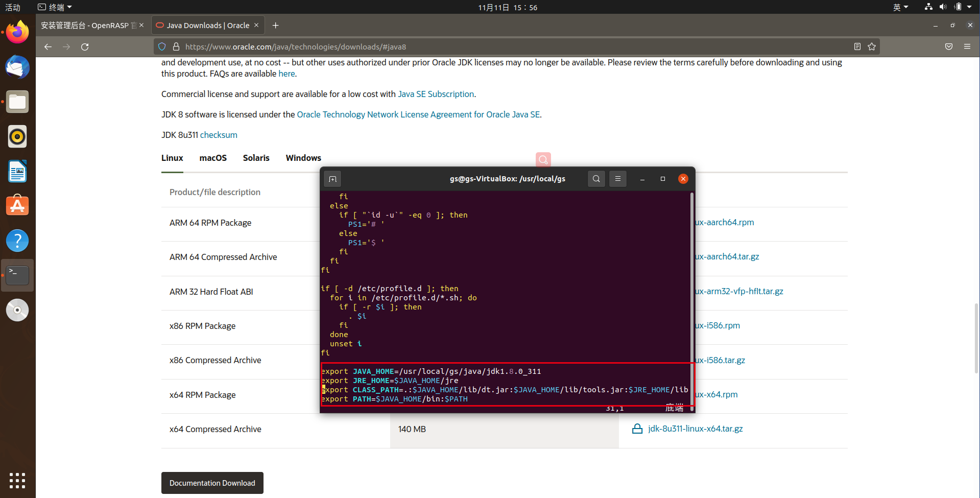View site security via the padlock icon
Screen dimensions: 980x498
click(x=176, y=46)
